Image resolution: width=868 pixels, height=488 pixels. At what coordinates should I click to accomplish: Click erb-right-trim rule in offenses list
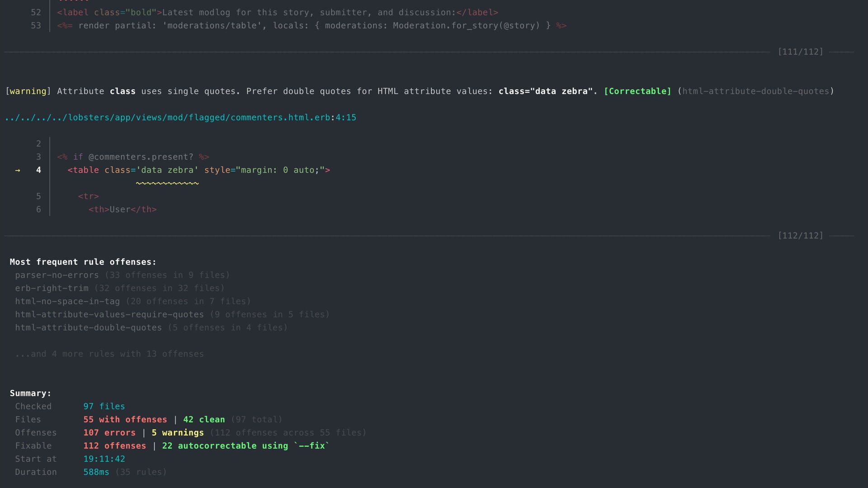(x=52, y=288)
